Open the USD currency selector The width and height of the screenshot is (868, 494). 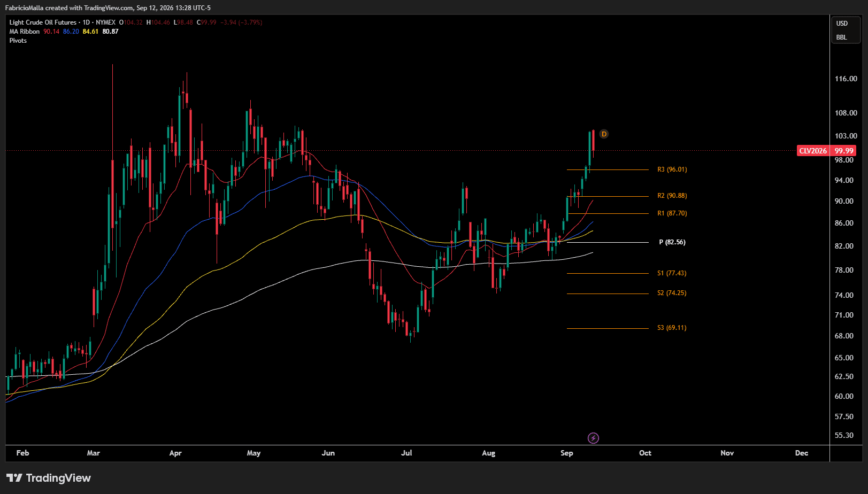coord(842,24)
